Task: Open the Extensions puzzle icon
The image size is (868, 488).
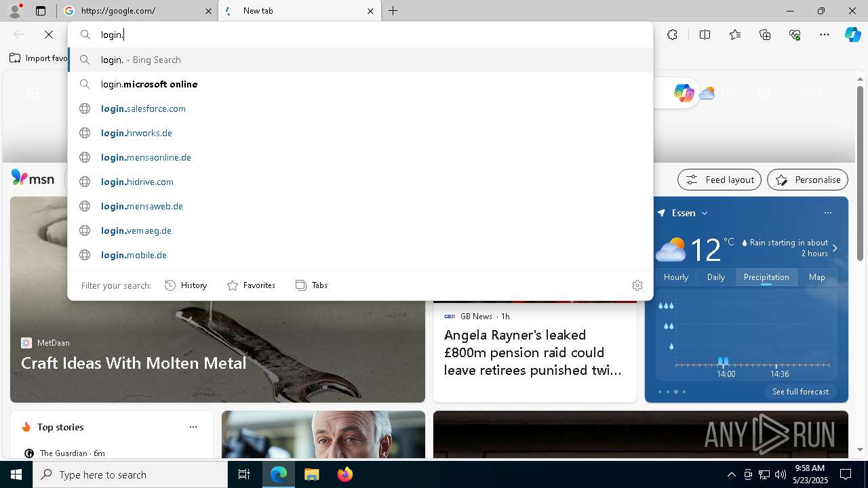Action: coord(672,35)
